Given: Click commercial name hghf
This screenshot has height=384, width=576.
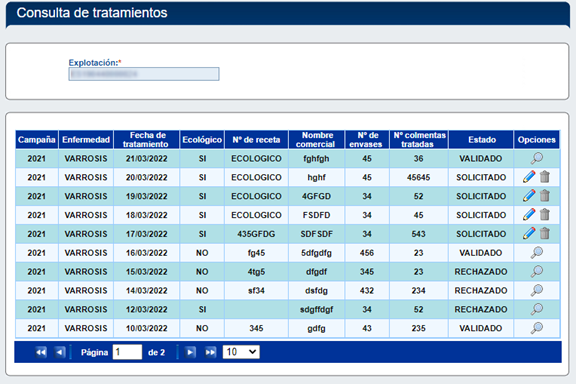Looking at the screenshot, I should (x=316, y=177).
